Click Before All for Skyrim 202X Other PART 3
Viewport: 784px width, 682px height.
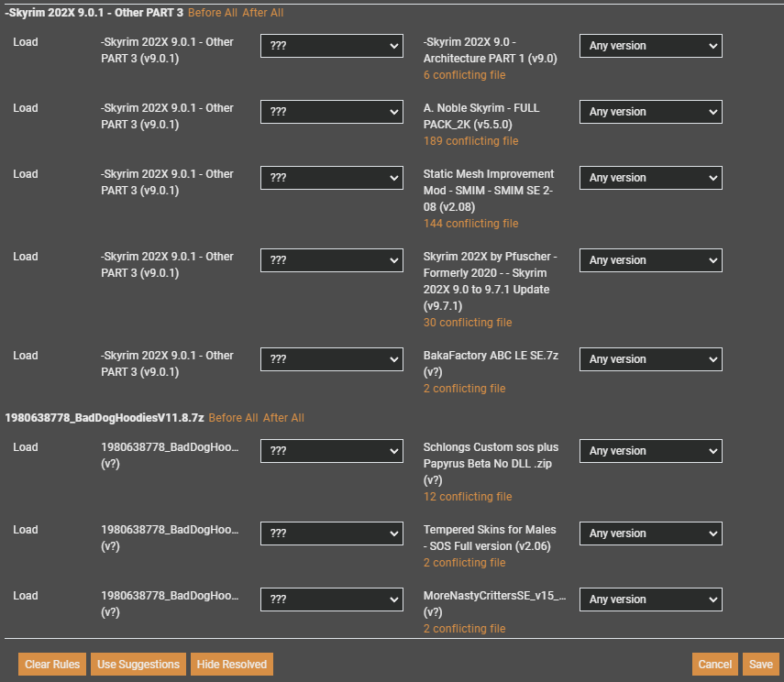pyautogui.click(x=213, y=13)
